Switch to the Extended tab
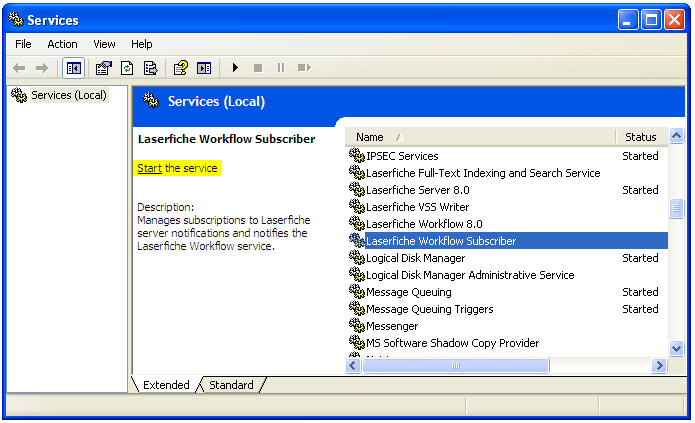 point(166,385)
